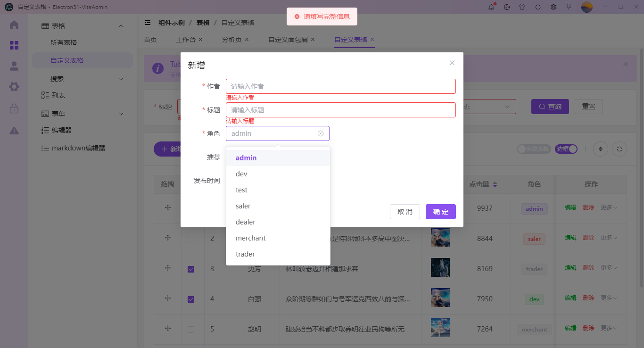Turn off the 边框 border toggle

pyautogui.click(x=566, y=149)
